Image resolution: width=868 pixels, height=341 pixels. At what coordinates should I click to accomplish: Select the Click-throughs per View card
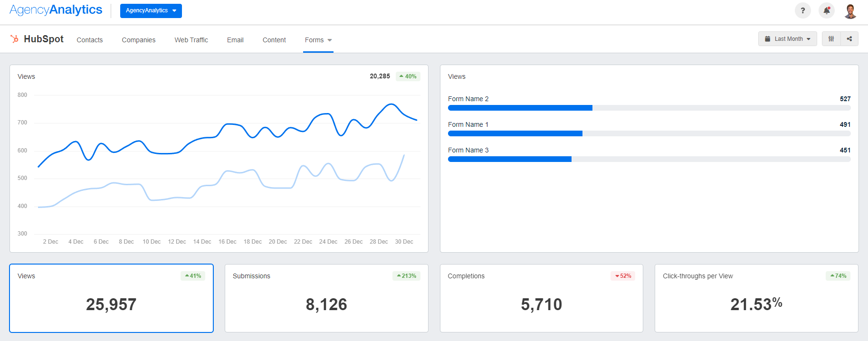(x=756, y=298)
